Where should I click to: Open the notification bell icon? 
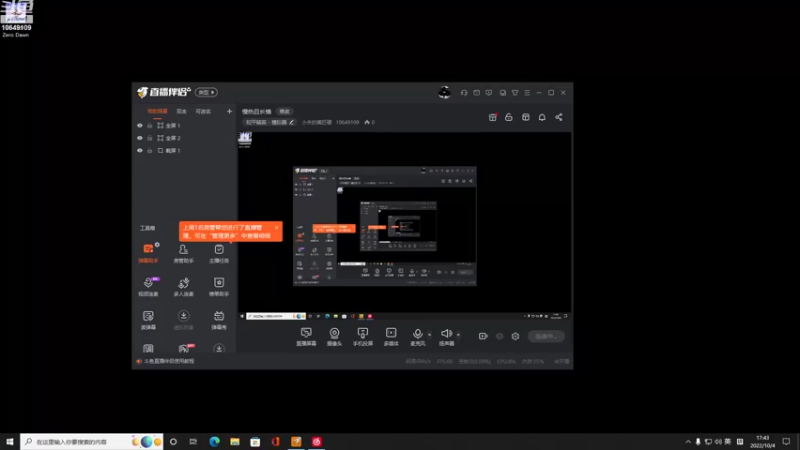pyautogui.click(x=542, y=117)
